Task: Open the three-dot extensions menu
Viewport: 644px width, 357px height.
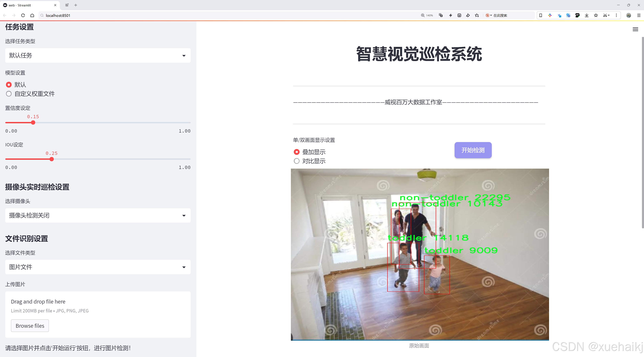Action: click(x=616, y=15)
